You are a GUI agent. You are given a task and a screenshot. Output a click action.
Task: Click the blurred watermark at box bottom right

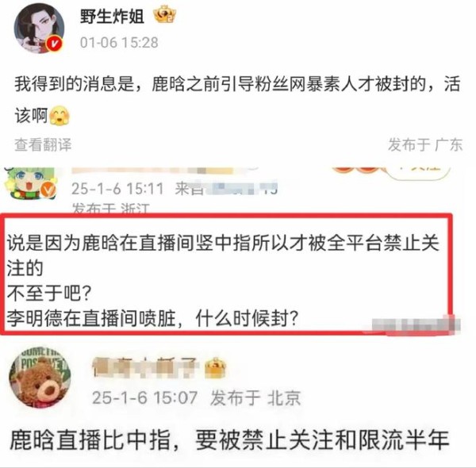pyautogui.click(x=416, y=325)
